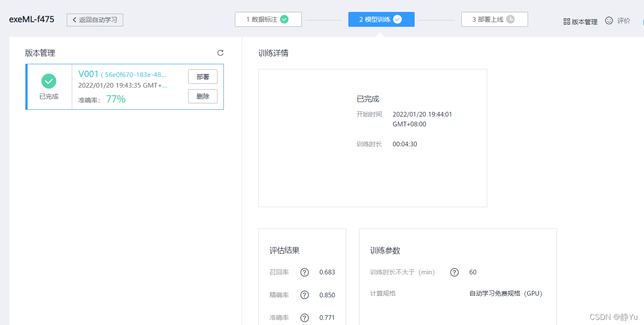Click the 训练详情 heading

[274, 53]
